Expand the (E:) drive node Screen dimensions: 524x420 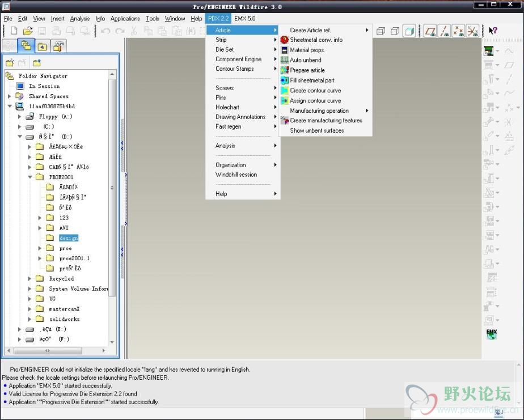[x=19, y=329]
